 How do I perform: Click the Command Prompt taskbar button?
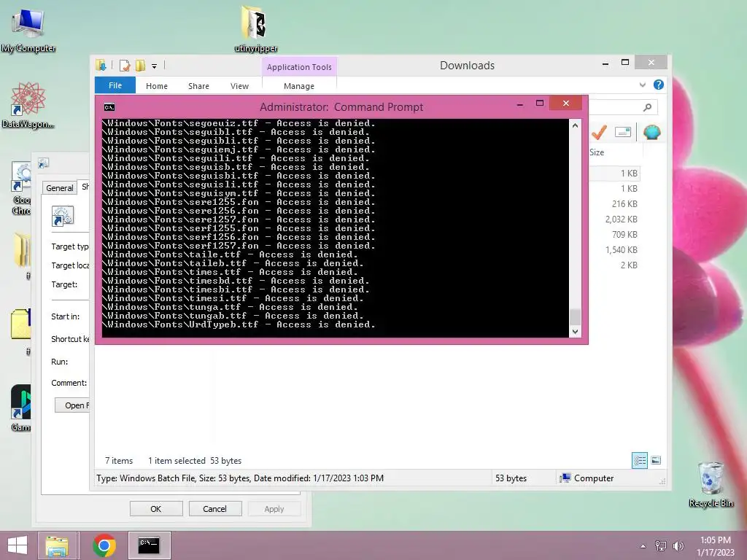[149, 545]
